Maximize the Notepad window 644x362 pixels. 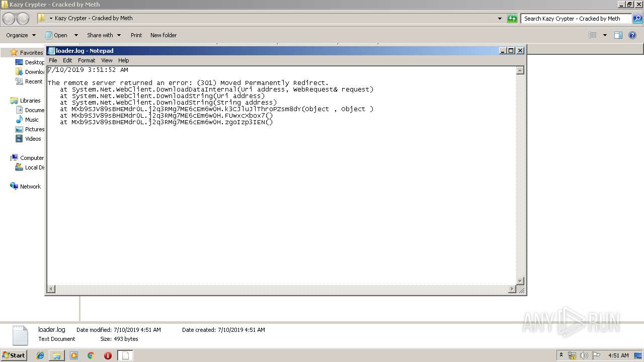tap(512, 51)
